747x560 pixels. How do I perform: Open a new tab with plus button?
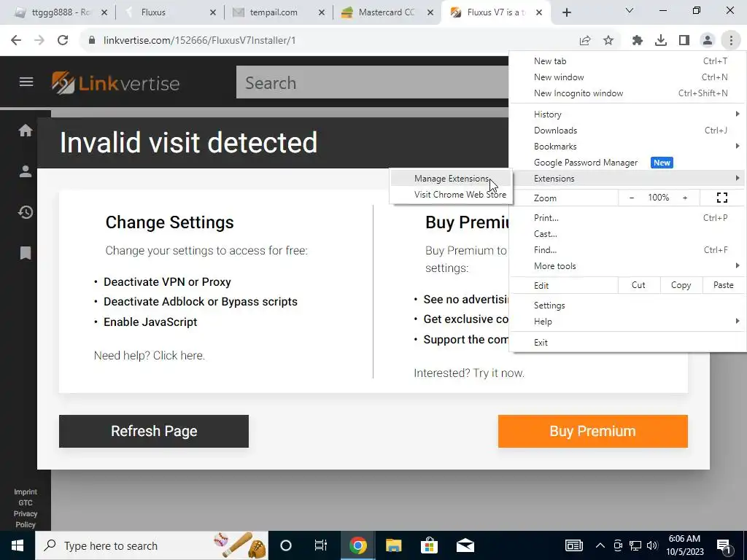point(566,12)
